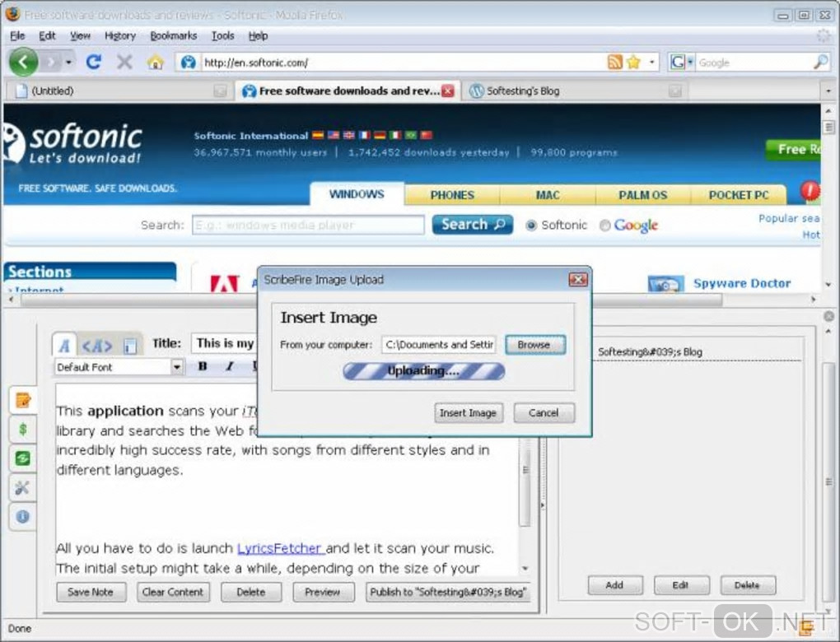840x642 pixels.
Task: Switch to Softesting's Blog tab
Action: pos(576,91)
